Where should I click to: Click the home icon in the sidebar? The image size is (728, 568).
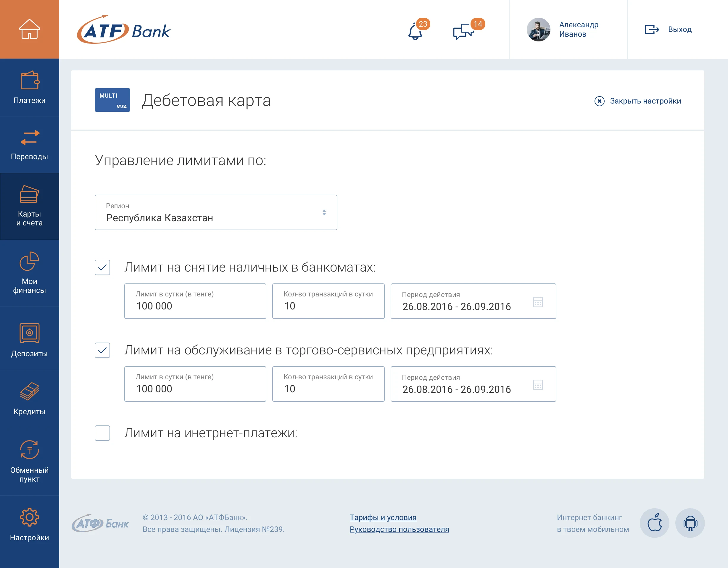(x=29, y=29)
